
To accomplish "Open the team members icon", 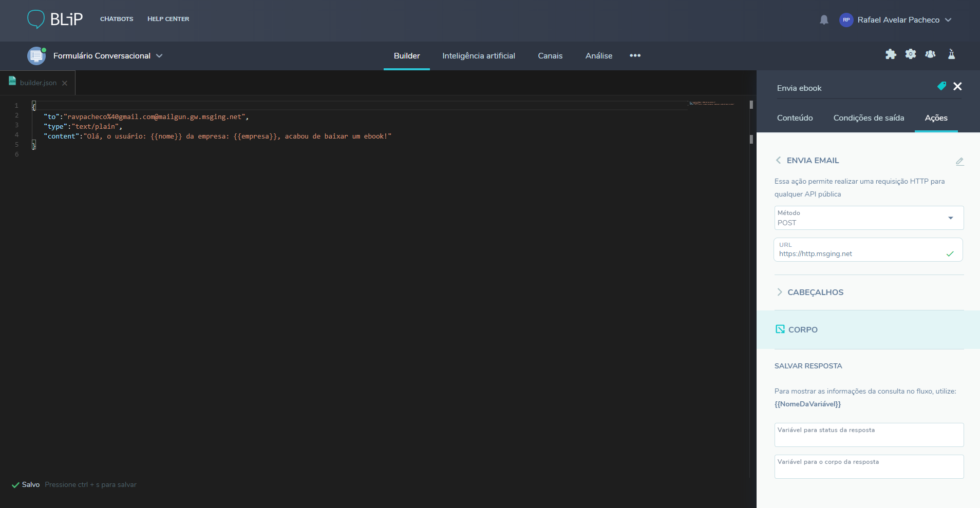I will 930,54.
